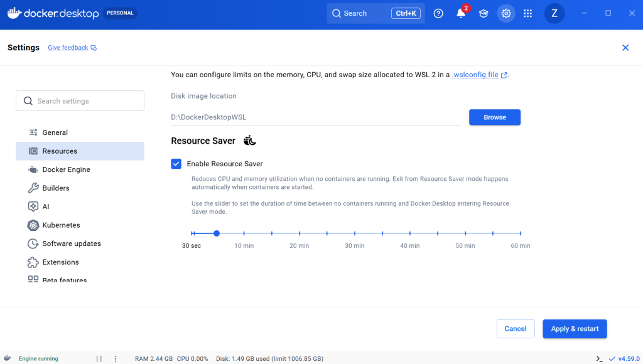Open the terminal icon in status bar
Viewport: 643px width, 364px height.
tap(600, 359)
